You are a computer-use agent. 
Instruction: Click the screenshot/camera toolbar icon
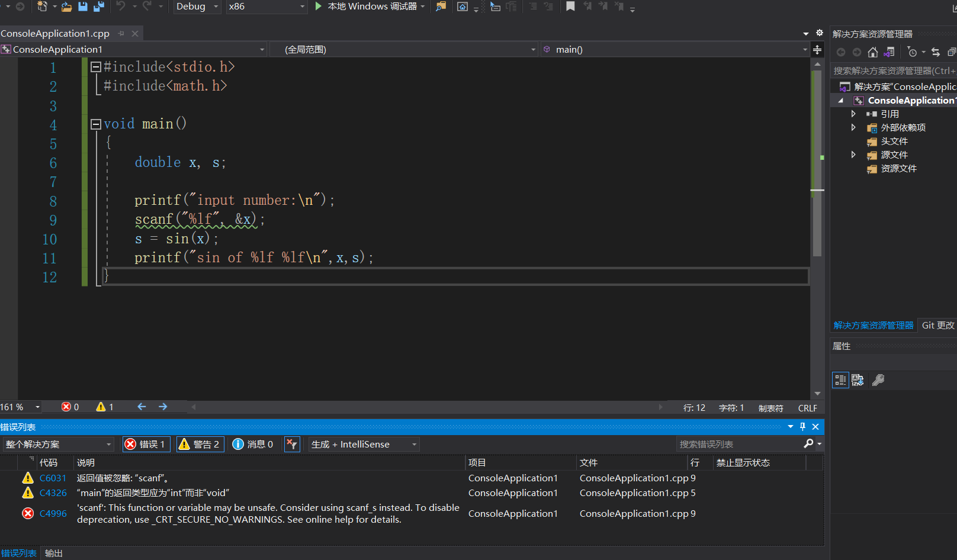click(x=463, y=7)
